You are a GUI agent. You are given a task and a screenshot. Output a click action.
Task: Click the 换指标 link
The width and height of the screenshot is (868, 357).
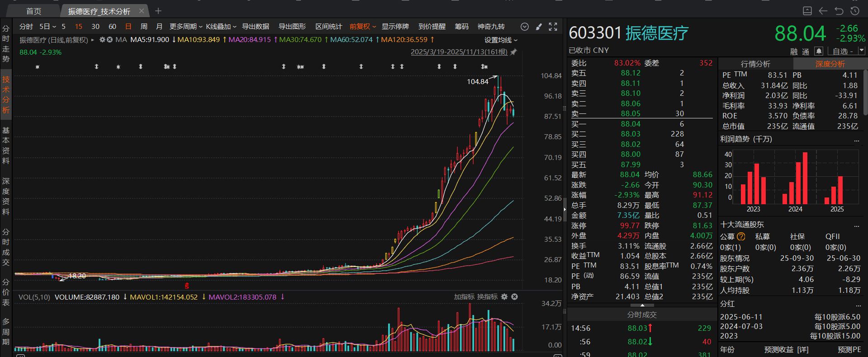487,297
